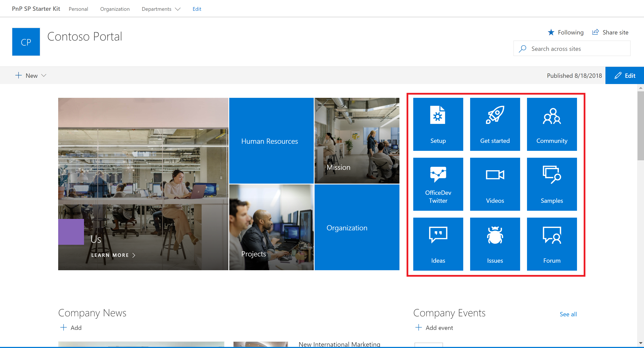Viewport: 644px width, 348px height.
Task: Open the See all events link
Action: [x=568, y=314]
